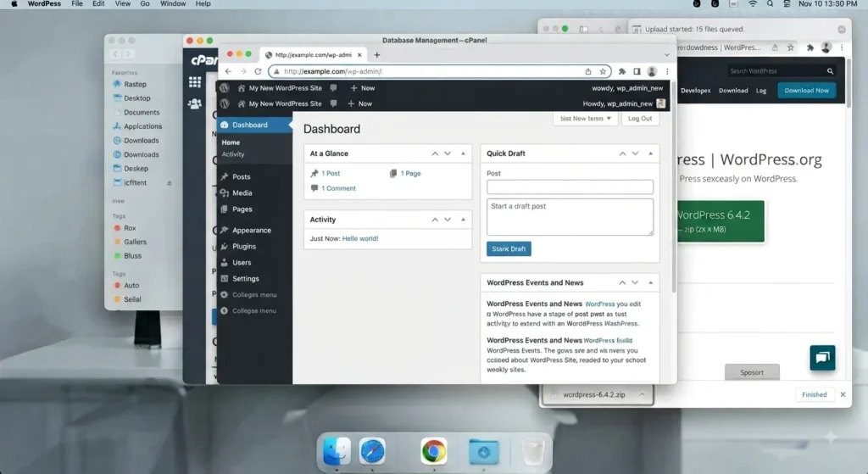Screen dimensions: 868x474
Task: Click the Wi-Fi icon in the menu bar
Action: [x=753, y=4]
